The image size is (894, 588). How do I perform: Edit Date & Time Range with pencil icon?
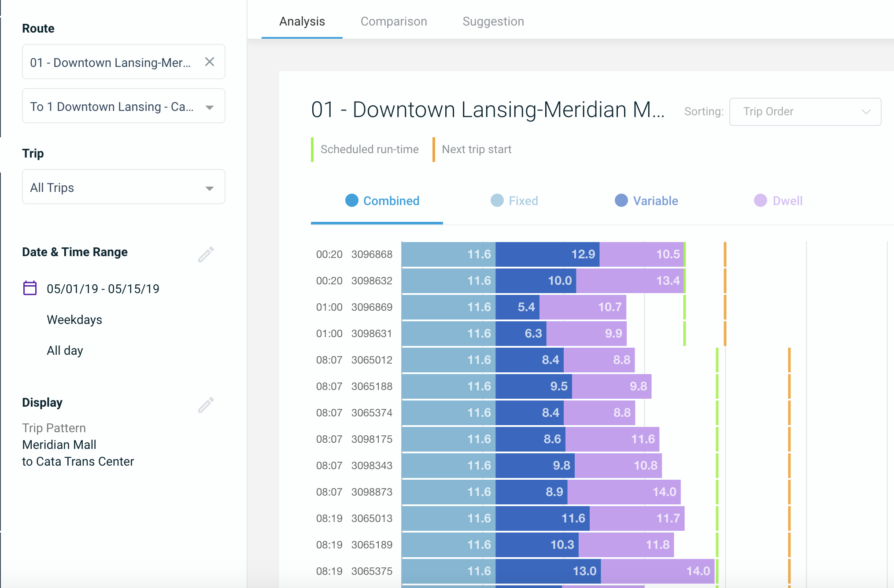[x=206, y=254]
